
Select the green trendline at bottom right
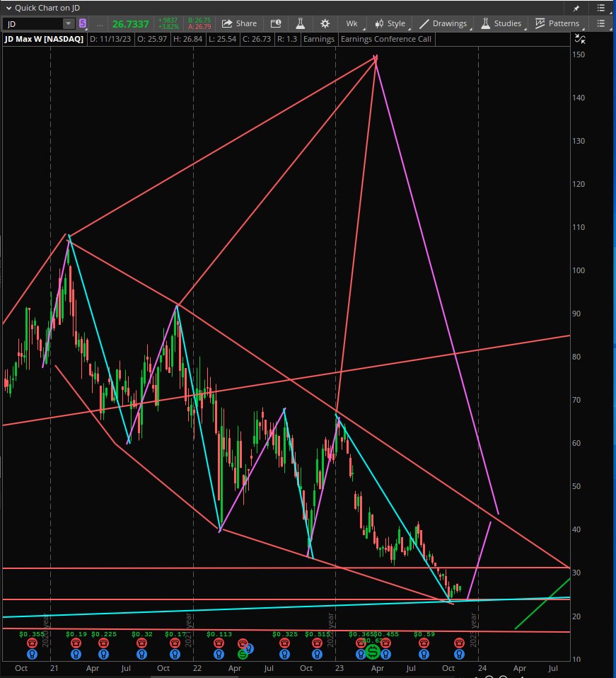(542, 604)
